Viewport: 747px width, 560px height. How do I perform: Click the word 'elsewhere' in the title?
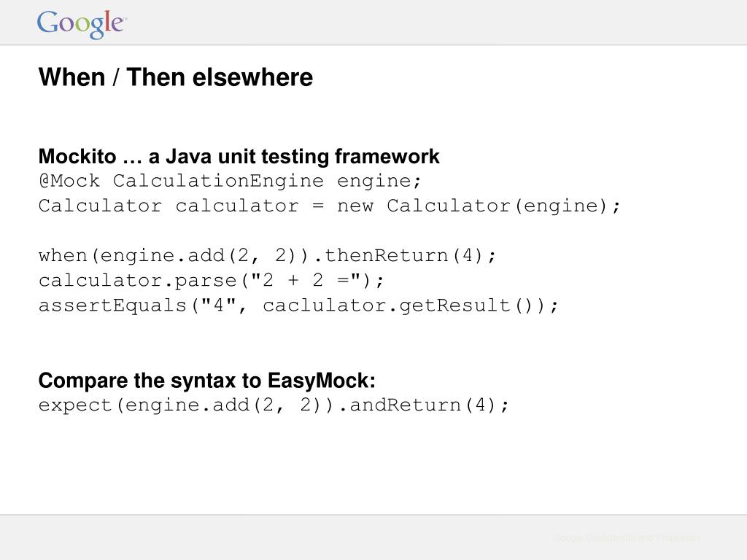(252, 77)
